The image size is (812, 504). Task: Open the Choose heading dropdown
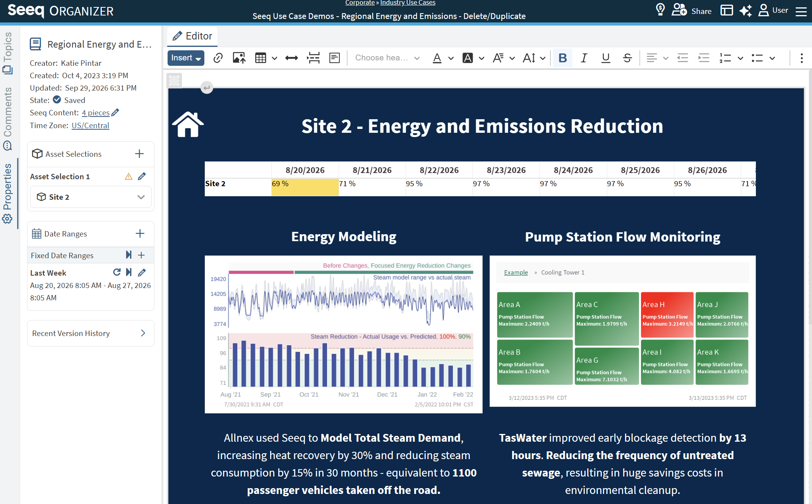tap(387, 58)
